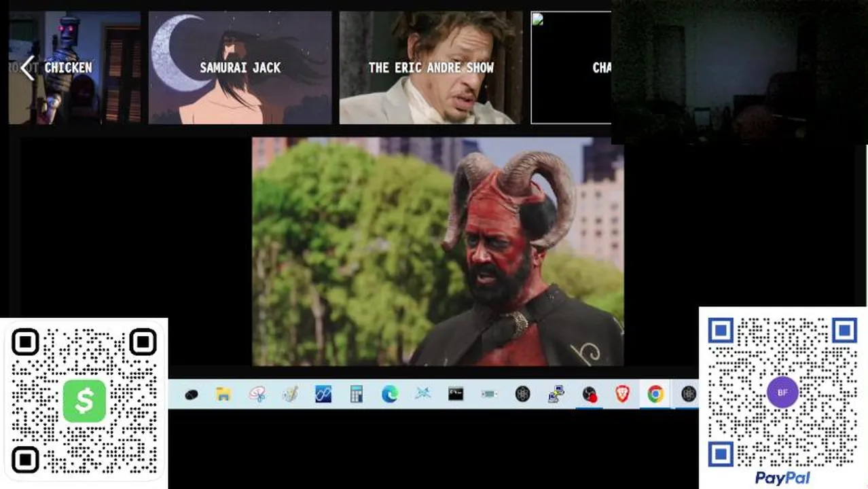This screenshot has width=868, height=489.
Task: Click the Cash App QR code
Action: point(84,402)
